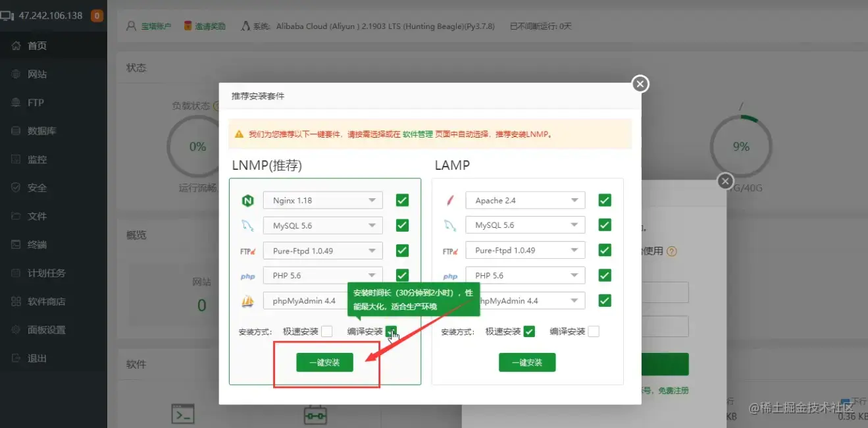The width and height of the screenshot is (868, 428).
Task: Click the Linux penguin system icon
Action: pyautogui.click(x=245, y=26)
